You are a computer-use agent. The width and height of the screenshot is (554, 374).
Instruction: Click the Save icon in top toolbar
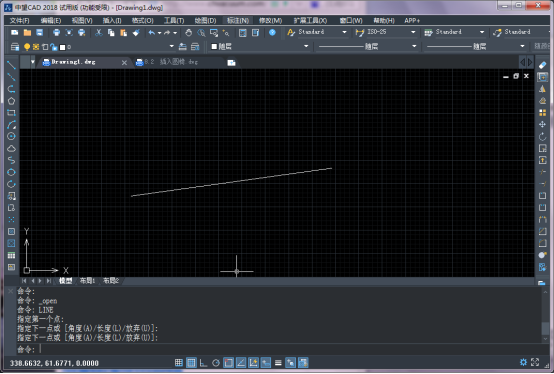point(40,33)
